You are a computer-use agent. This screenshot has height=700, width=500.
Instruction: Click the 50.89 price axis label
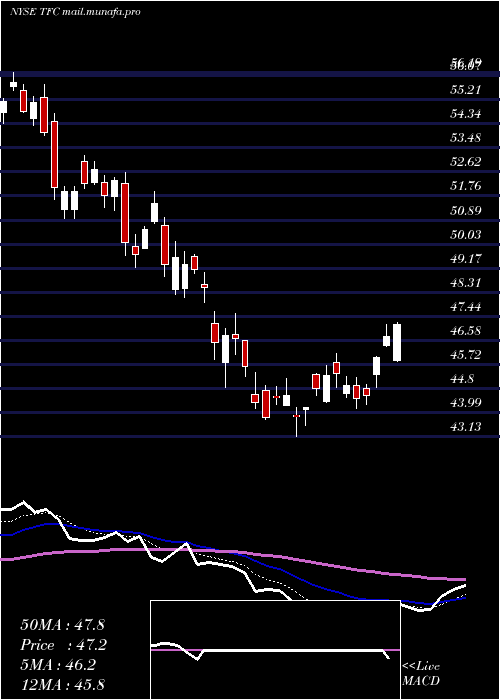pos(466,210)
